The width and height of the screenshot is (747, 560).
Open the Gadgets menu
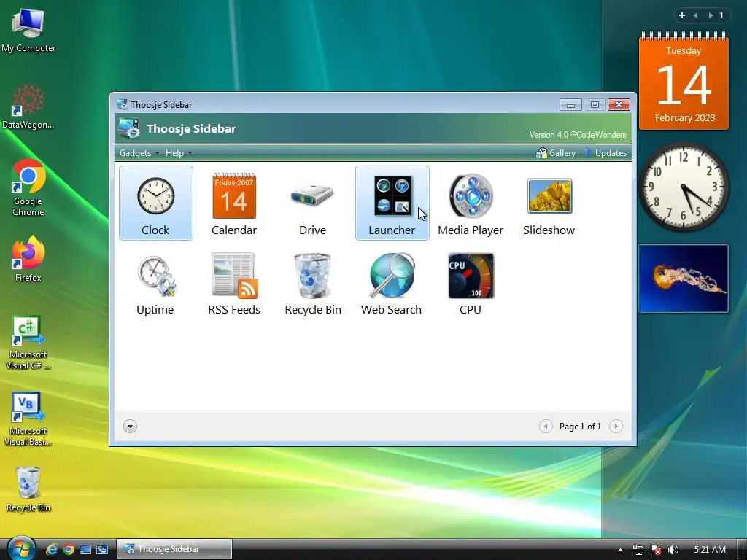click(139, 153)
